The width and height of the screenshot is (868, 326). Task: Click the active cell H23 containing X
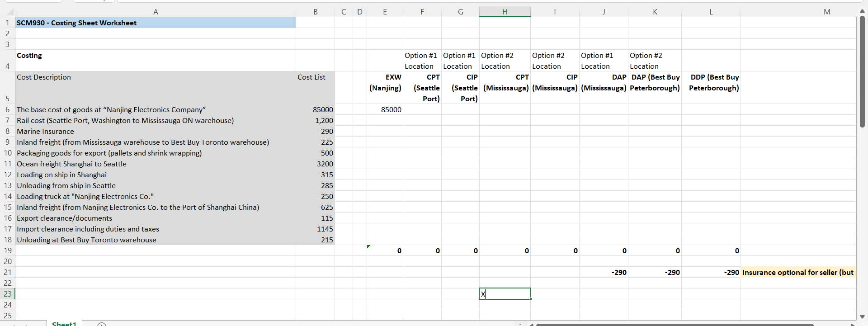click(505, 294)
